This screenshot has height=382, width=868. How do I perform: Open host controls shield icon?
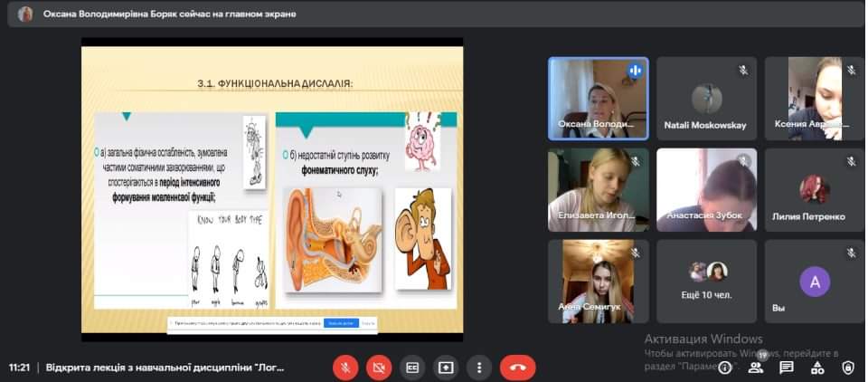tap(848, 368)
